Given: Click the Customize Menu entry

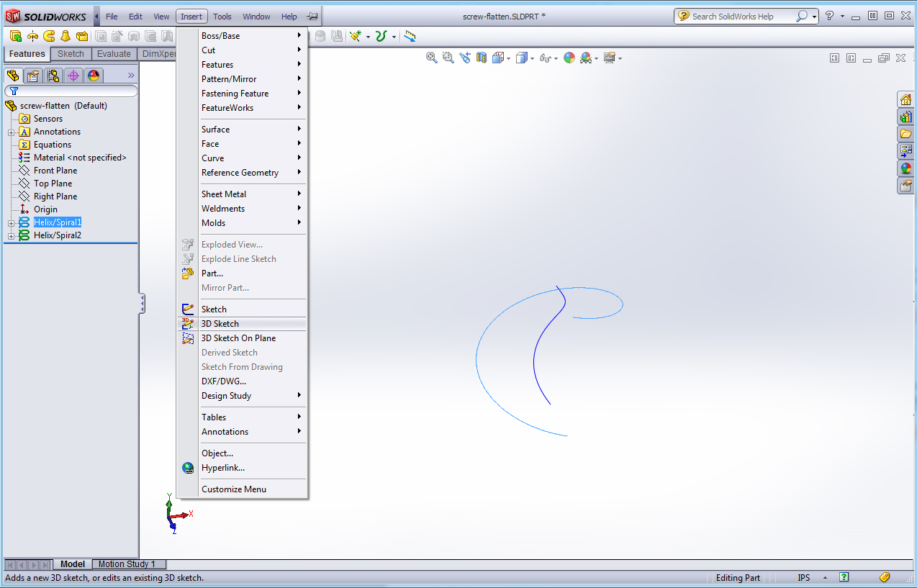Looking at the screenshot, I should pos(233,489).
